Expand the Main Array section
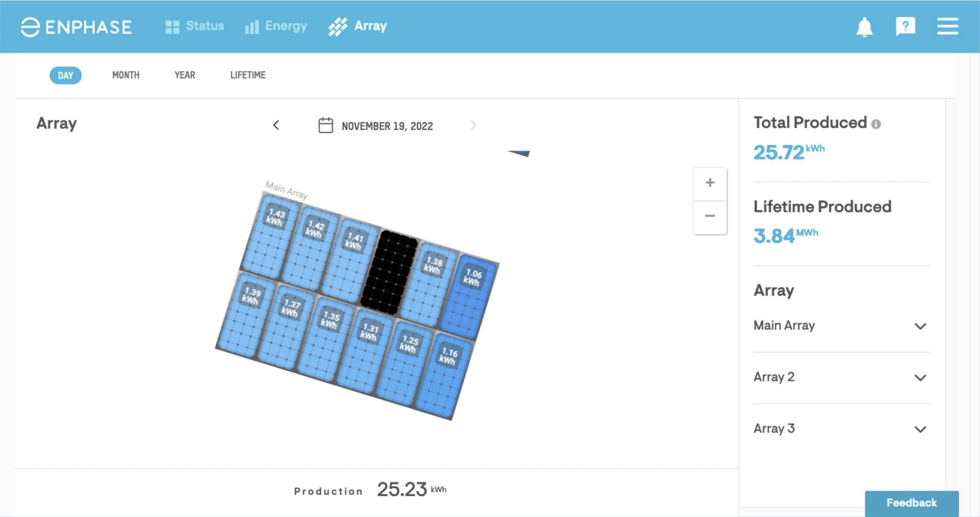 pos(920,326)
